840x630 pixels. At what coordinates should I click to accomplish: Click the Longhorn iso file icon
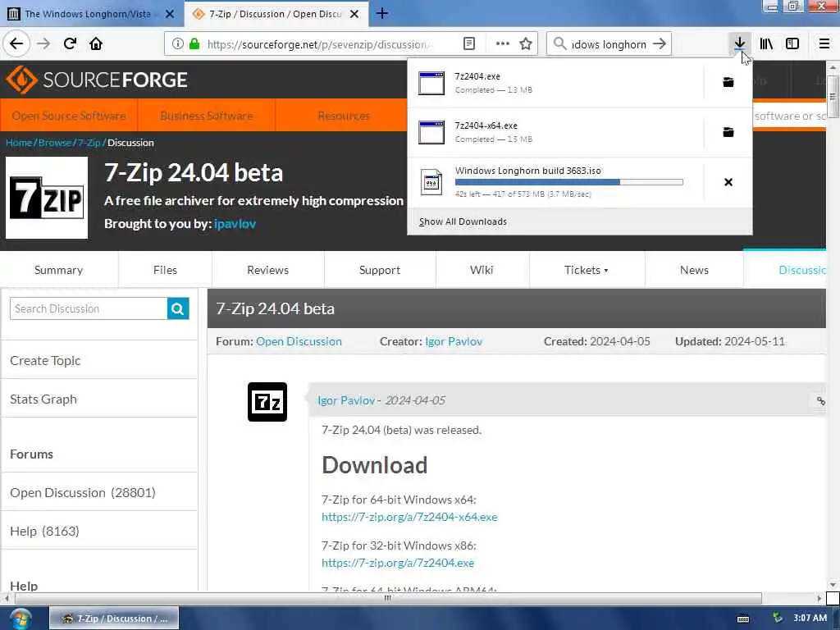(431, 182)
